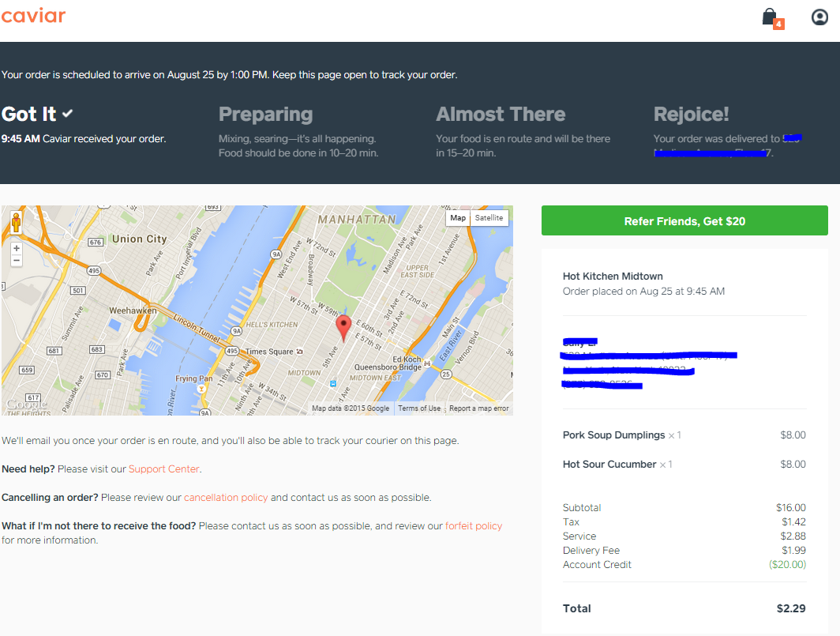
Task: Select the Almost There status heading
Action: [501, 115]
